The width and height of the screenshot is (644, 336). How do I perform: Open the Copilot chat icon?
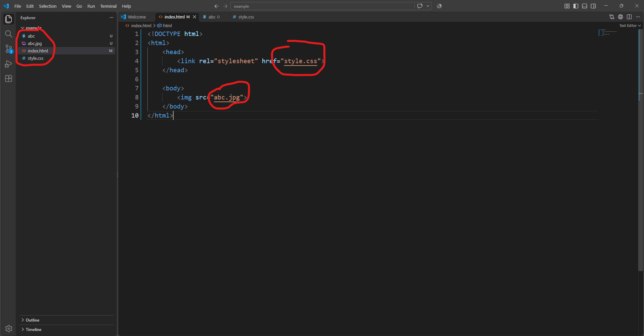point(420,6)
